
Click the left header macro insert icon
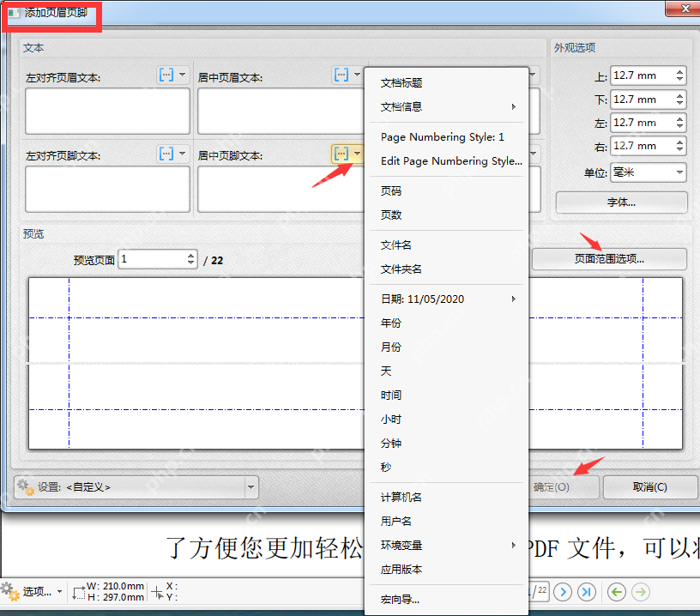point(166,75)
